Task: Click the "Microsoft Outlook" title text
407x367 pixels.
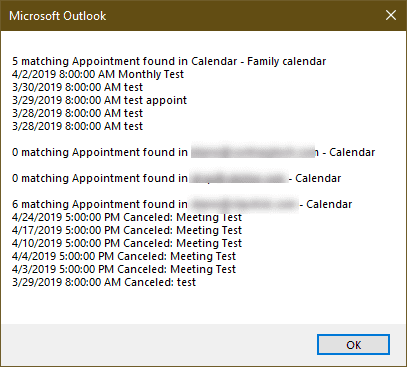Action: click(x=58, y=16)
